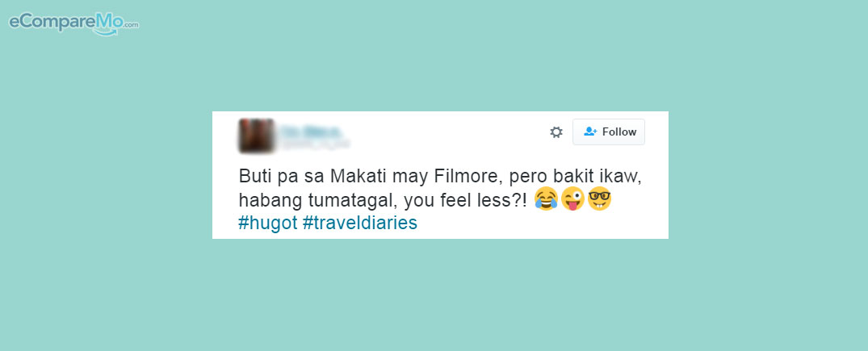Open the #hugot hashtag link
Viewport: 868px width, 351px height.
268,223
